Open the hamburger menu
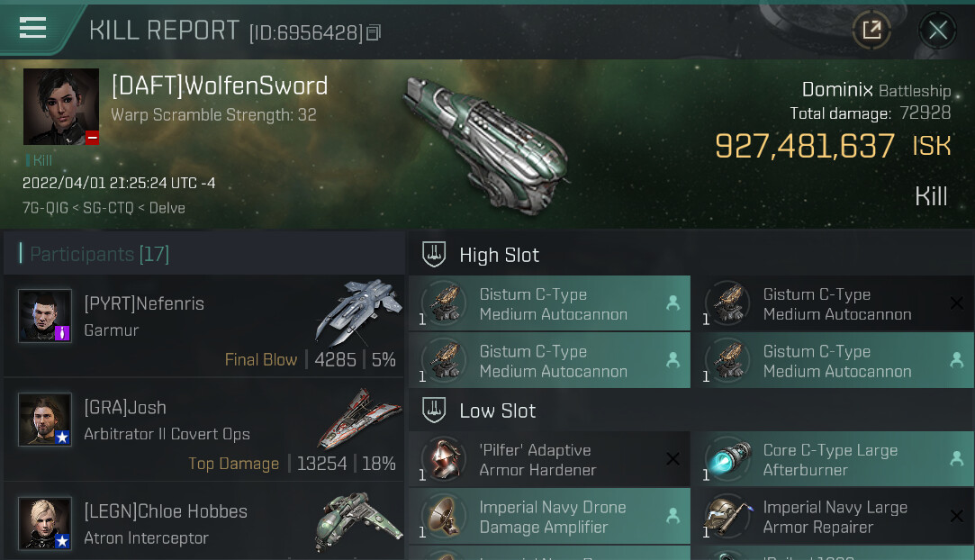This screenshot has height=560, width=975. coord(32,28)
